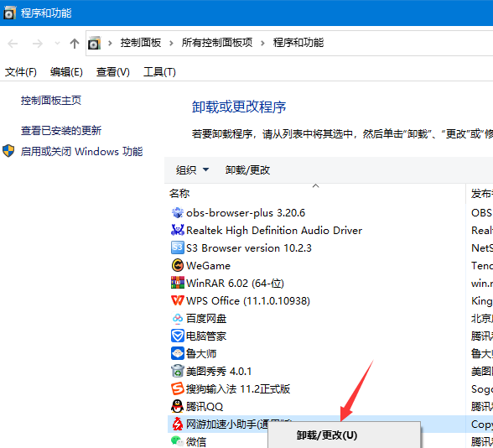Open the 文件(F) menu
This screenshot has height=448, width=493.
(21, 72)
